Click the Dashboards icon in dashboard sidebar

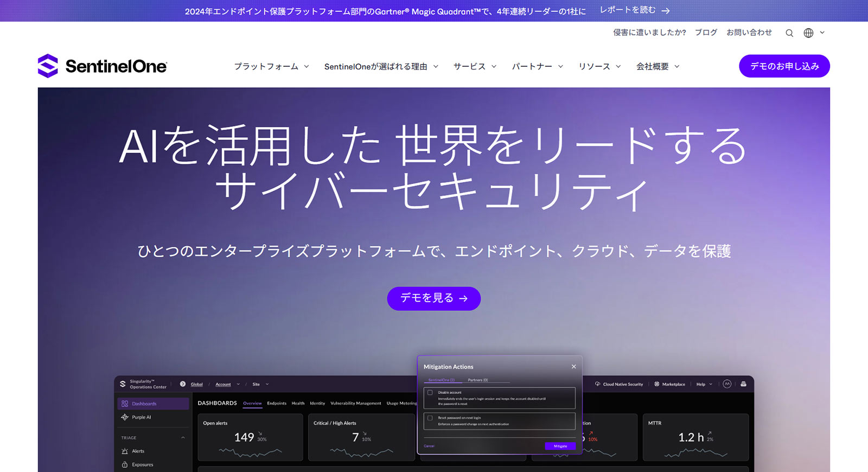(x=125, y=404)
